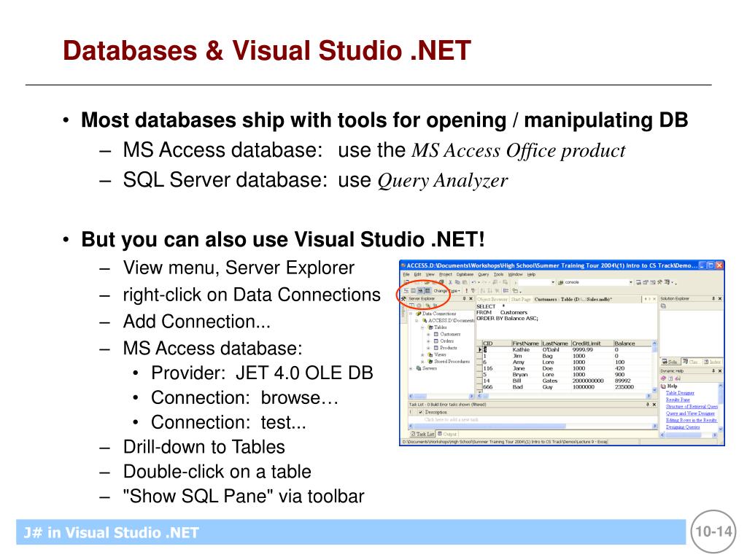Open the Undo history dropdown arrow

[x=479, y=282]
